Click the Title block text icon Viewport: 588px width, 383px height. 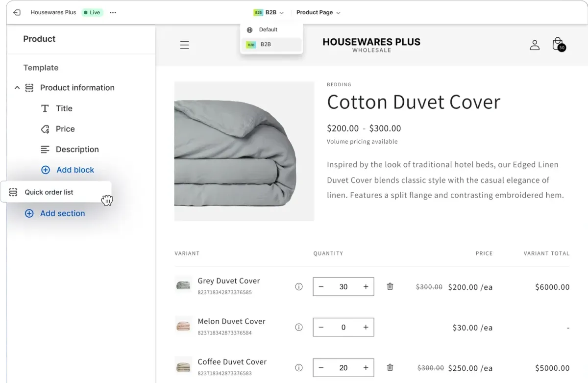pyautogui.click(x=45, y=108)
